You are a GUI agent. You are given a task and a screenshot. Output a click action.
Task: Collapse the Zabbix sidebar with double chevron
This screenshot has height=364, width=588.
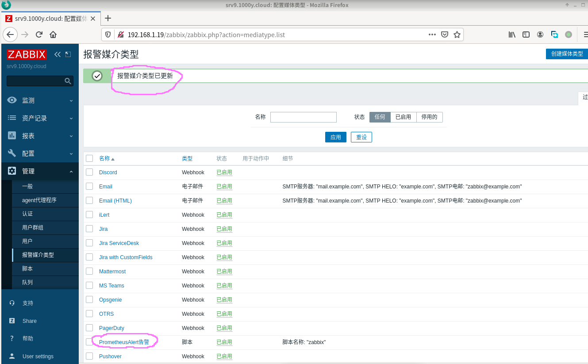click(x=58, y=54)
